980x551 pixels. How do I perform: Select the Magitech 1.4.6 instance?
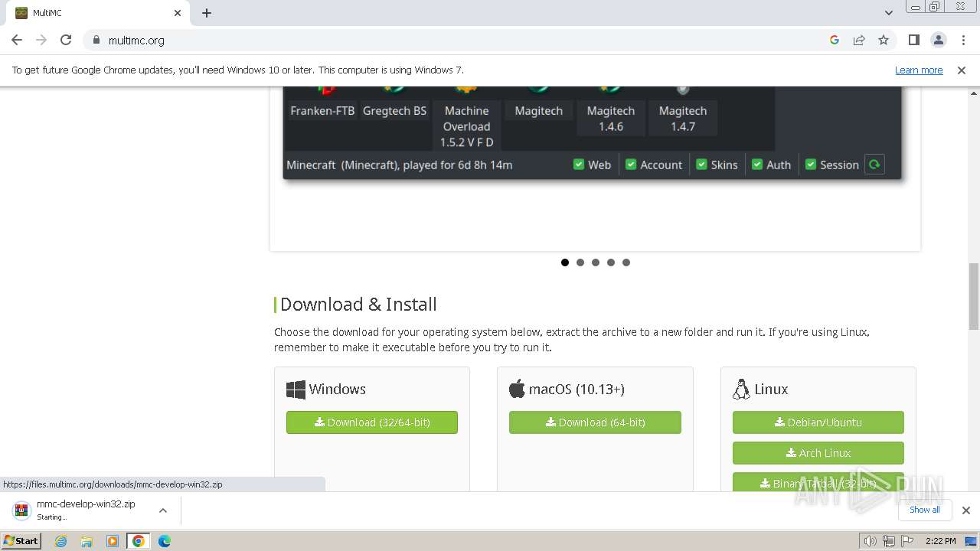point(611,119)
